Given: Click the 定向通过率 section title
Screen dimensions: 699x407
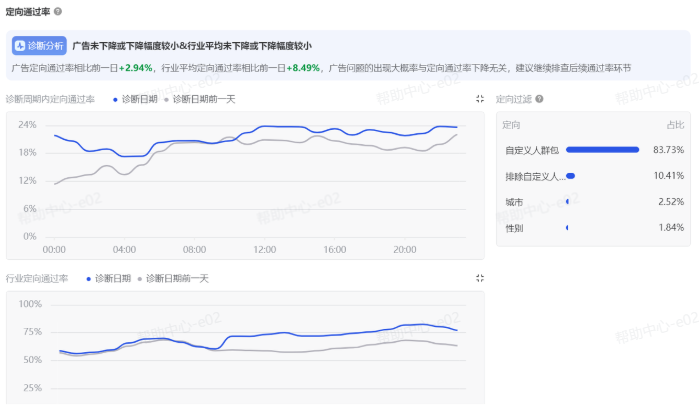Looking at the screenshot, I should click(x=28, y=12).
